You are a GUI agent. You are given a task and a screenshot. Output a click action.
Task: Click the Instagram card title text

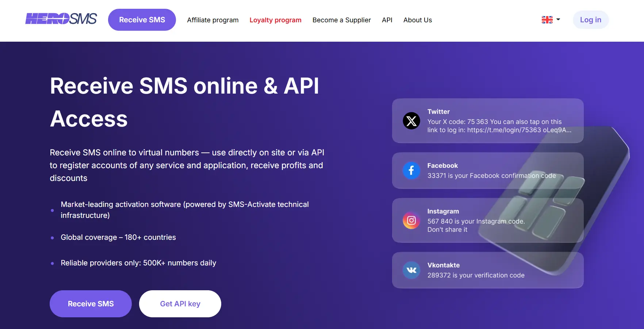[x=443, y=211]
